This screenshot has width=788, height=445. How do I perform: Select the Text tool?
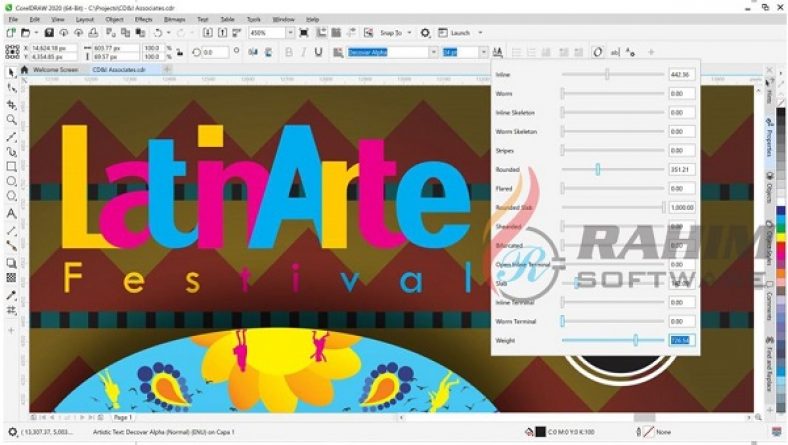tap(11, 214)
